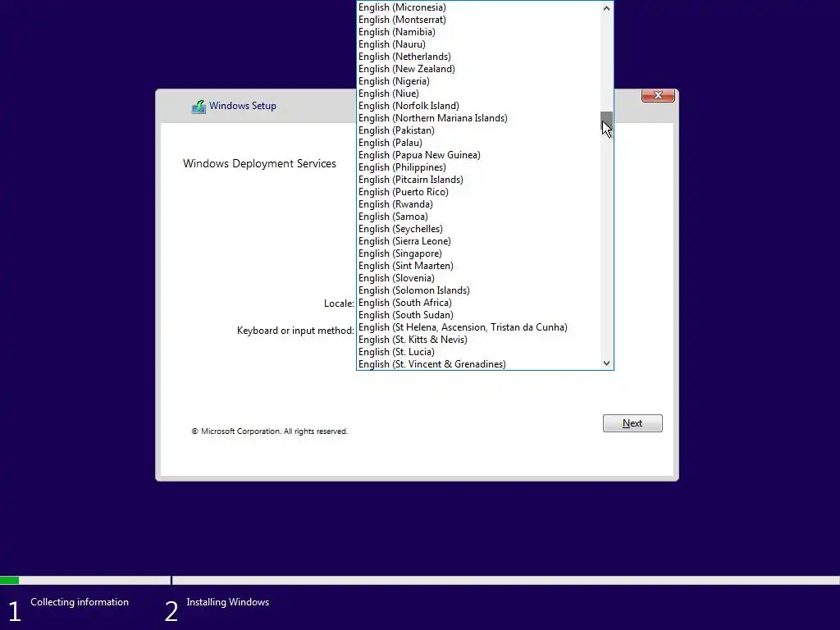
Task: Pick English (Solomon Islands) option
Action: 478,291
